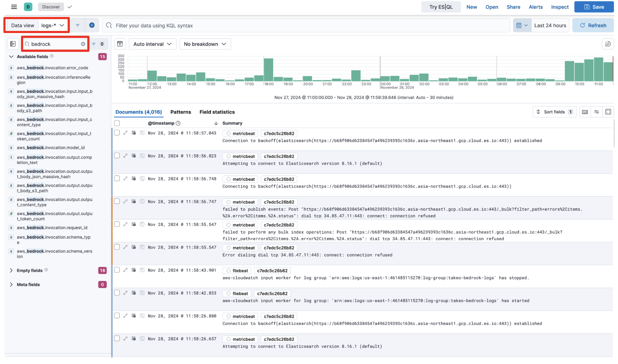Check the select-all rows checkbox in header
The width and height of the screenshot is (618, 364).
pyautogui.click(x=117, y=123)
